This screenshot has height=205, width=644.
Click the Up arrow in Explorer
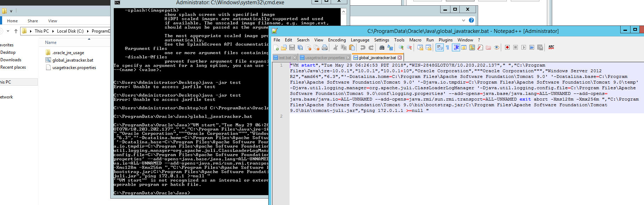coord(16,31)
